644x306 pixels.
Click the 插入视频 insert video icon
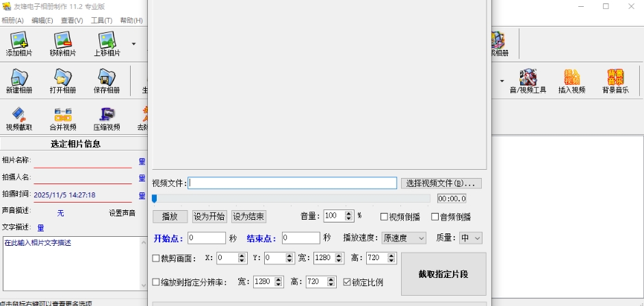pos(571,81)
